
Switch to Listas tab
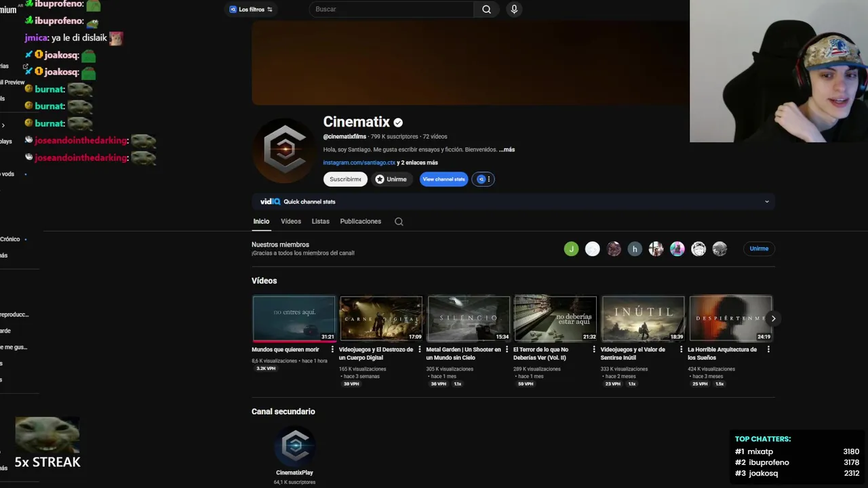(321, 222)
